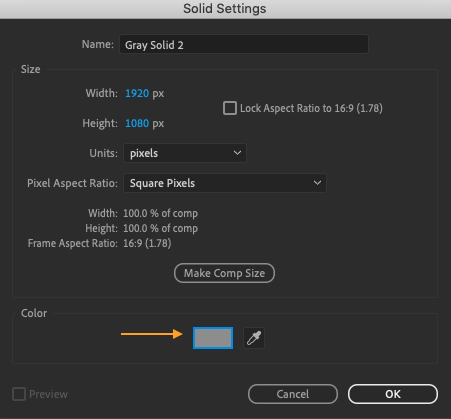Click chevron arrow on Units combo box
This screenshot has height=419, width=451.
pyautogui.click(x=237, y=153)
